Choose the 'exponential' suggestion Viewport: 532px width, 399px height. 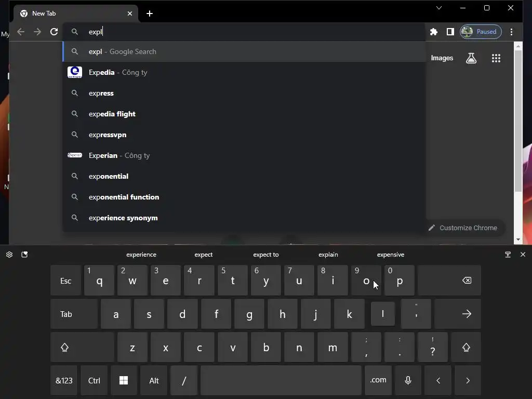point(244,176)
